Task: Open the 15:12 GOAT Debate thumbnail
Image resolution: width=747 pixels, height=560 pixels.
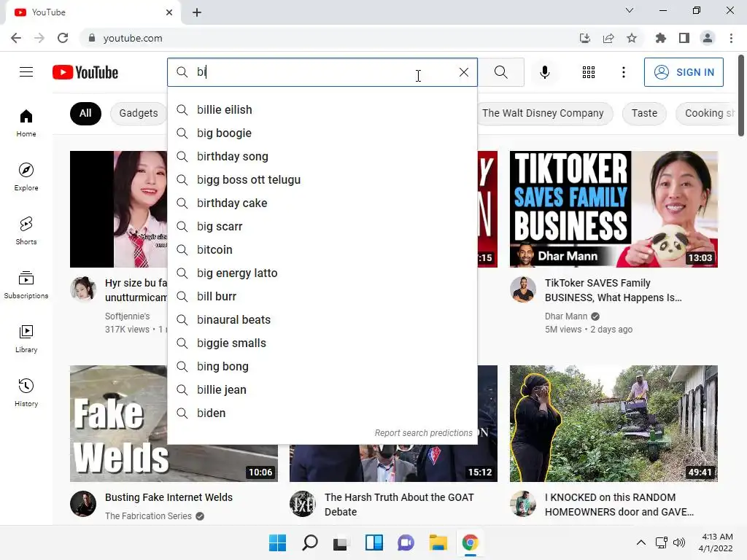Action: click(393, 463)
